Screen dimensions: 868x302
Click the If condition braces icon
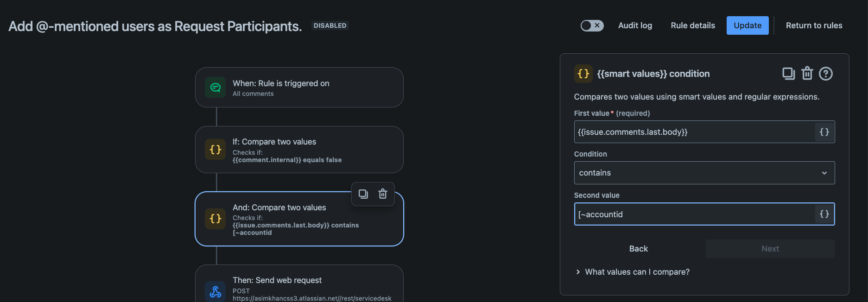click(215, 150)
